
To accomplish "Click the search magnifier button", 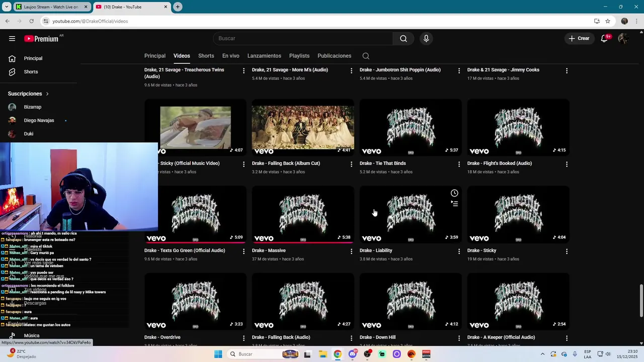I will pyautogui.click(x=404, y=39).
